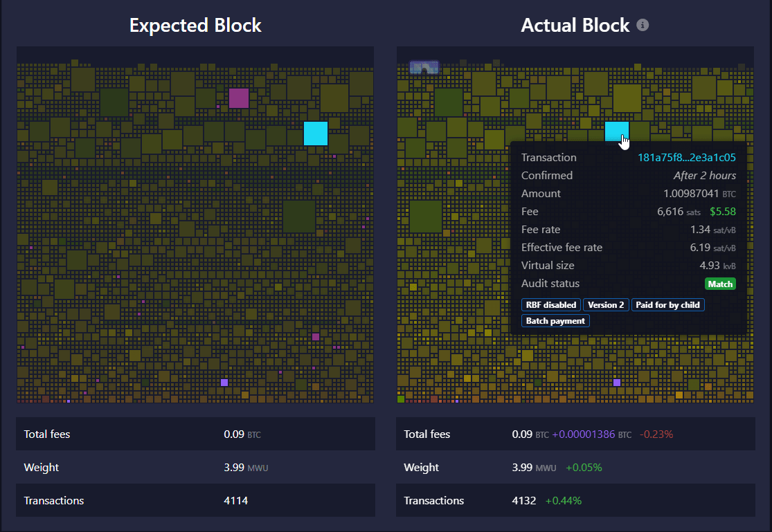772x532 pixels.
Task: Click the Batch payment badge
Action: click(x=555, y=321)
